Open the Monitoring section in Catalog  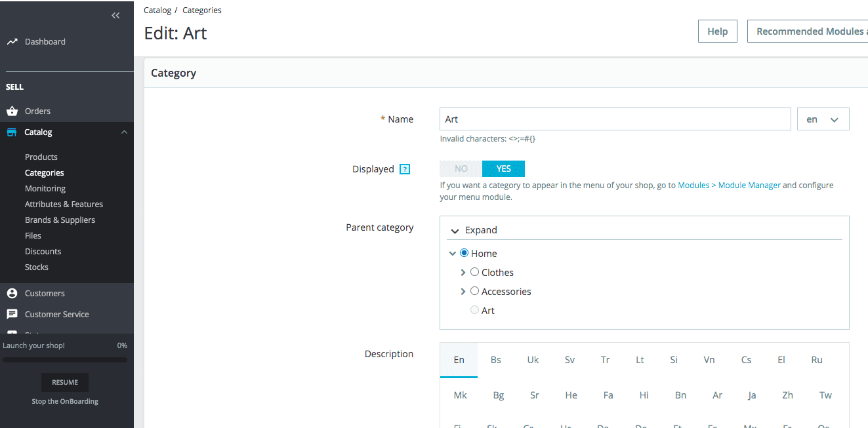[45, 188]
